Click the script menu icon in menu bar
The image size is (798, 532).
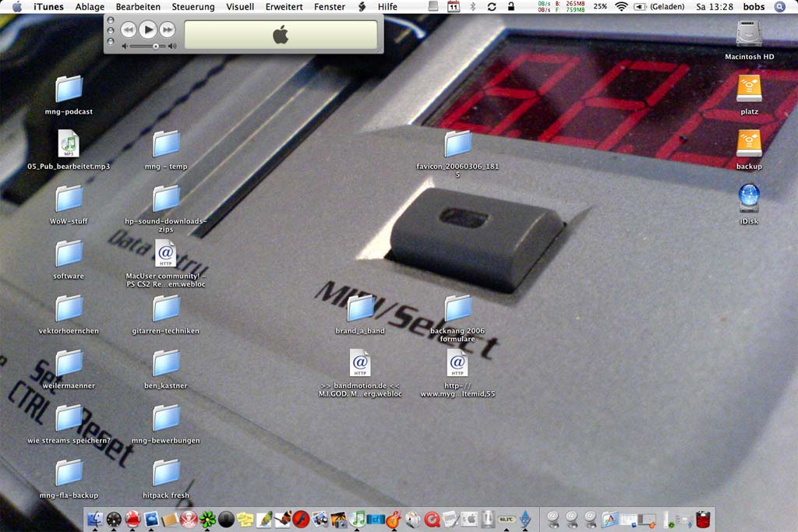[x=362, y=6]
